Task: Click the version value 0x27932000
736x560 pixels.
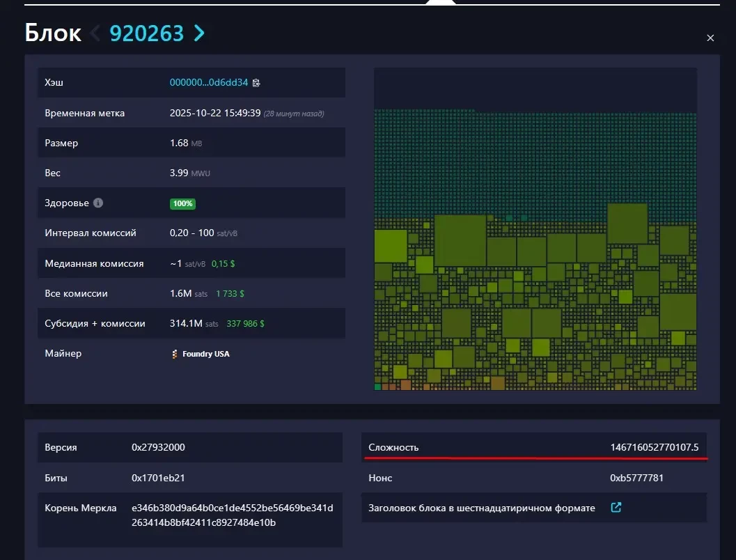Action: click(x=158, y=447)
